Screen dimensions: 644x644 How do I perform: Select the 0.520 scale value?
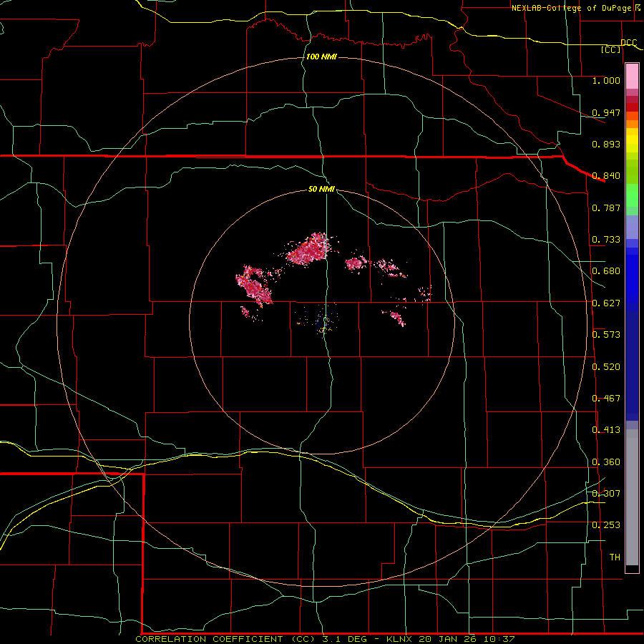606,367
